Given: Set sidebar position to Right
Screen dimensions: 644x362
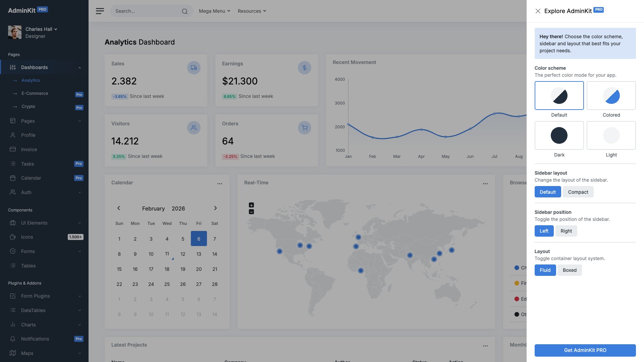Looking at the screenshot, I should tap(566, 231).
